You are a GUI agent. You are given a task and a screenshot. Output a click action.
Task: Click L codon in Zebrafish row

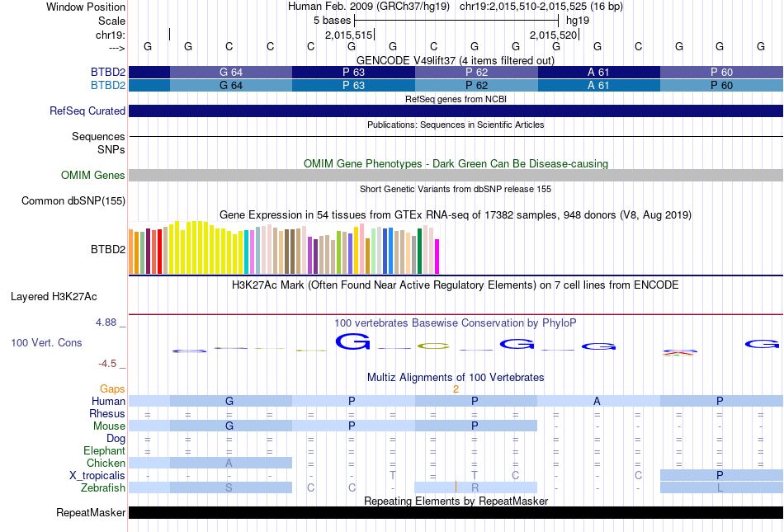[720, 488]
